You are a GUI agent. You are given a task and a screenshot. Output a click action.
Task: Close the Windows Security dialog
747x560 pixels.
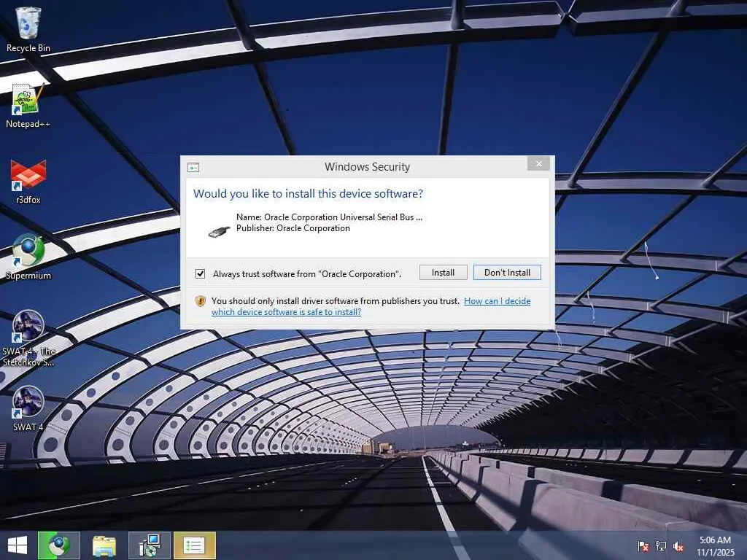(x=539, y=164)
